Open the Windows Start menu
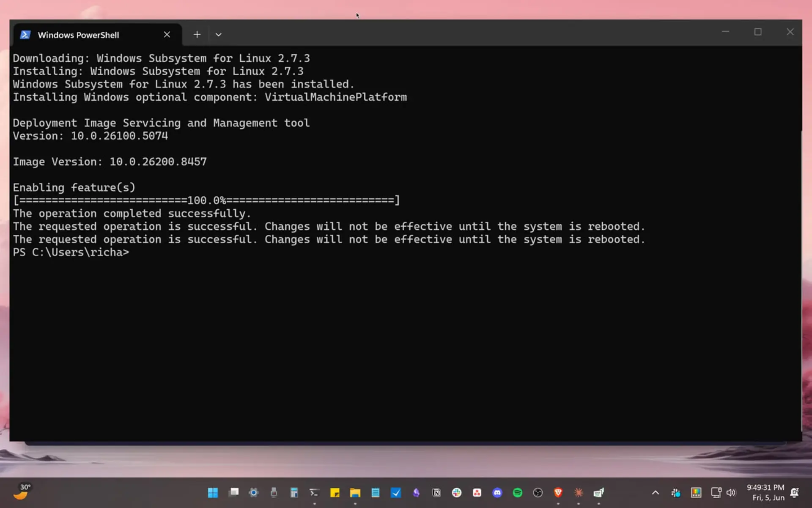Screen dimensions: 812x508 click(213, 492)
